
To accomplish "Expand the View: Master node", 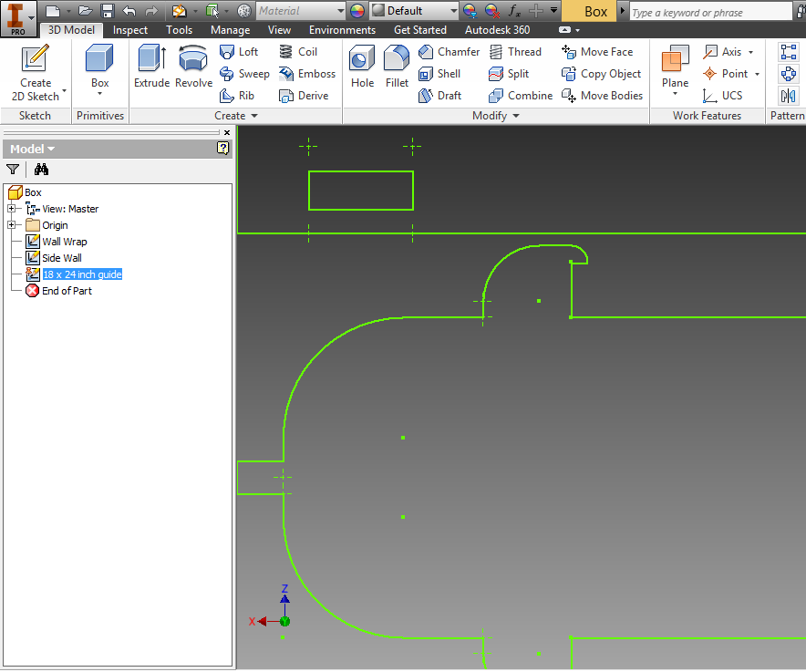I will [11, 209].
